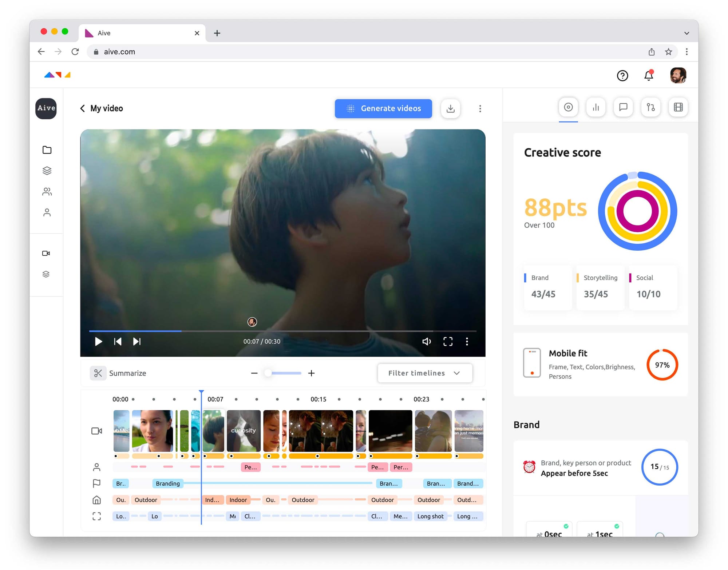
Task: Click the team members sidebar icon
Action: (x=47, y=192)
